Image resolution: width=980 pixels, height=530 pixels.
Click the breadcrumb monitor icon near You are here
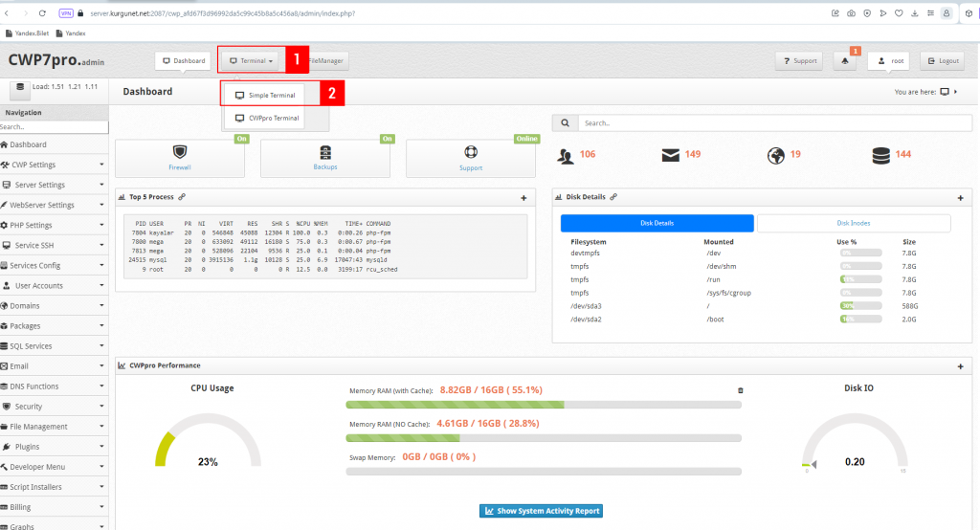click(x=945, y=92)
